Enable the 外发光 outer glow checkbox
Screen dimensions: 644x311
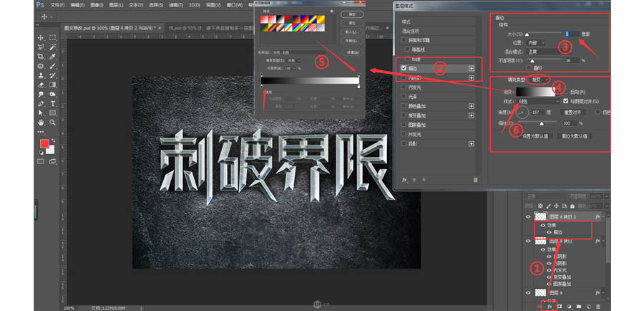click(x=404, y=134)
